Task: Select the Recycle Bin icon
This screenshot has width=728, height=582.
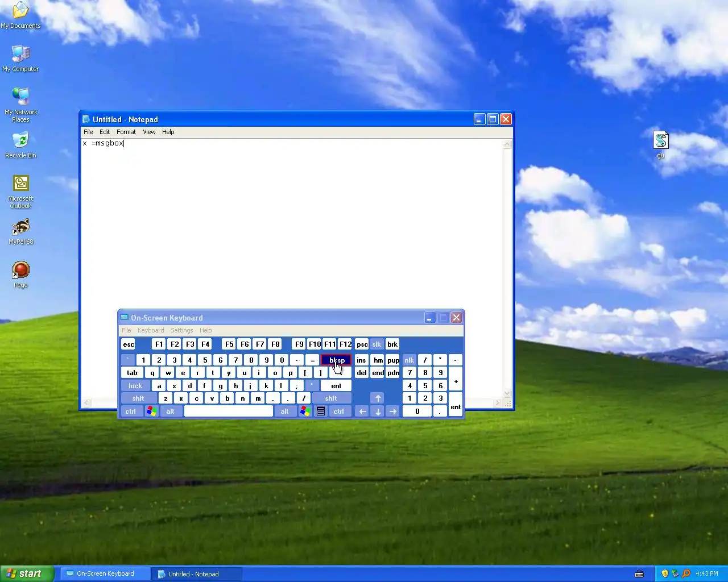Action: click(20, 145)
